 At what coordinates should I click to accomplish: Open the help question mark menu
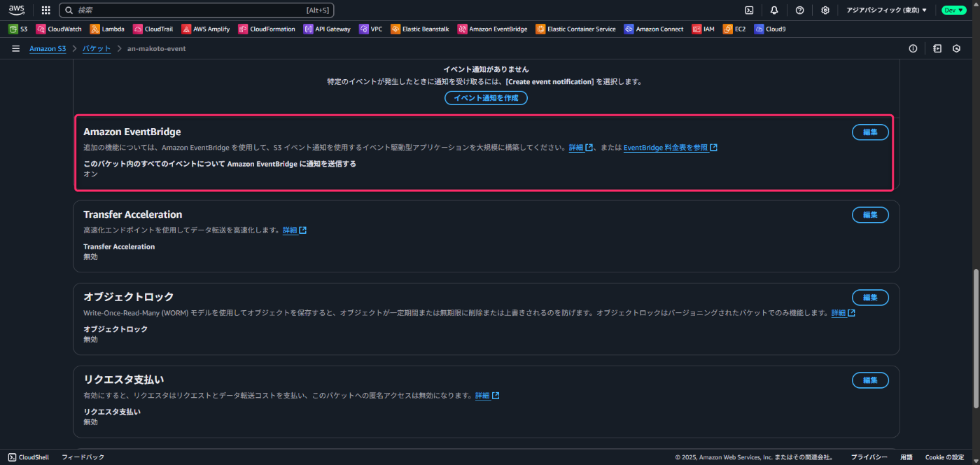(799, 10)
